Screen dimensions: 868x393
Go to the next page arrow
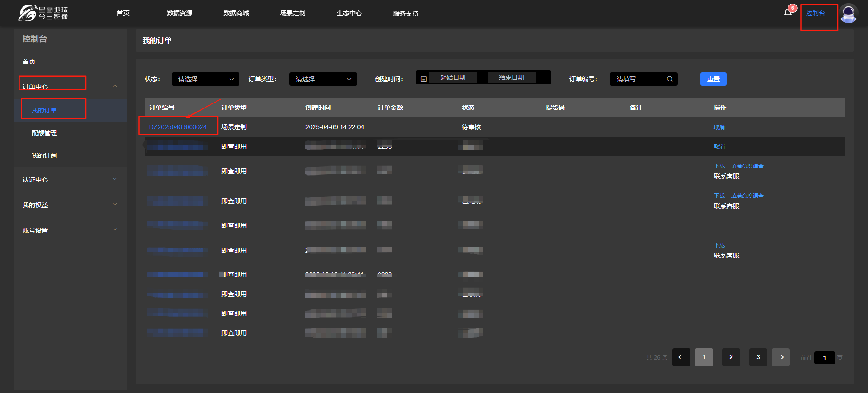[781, 357]
